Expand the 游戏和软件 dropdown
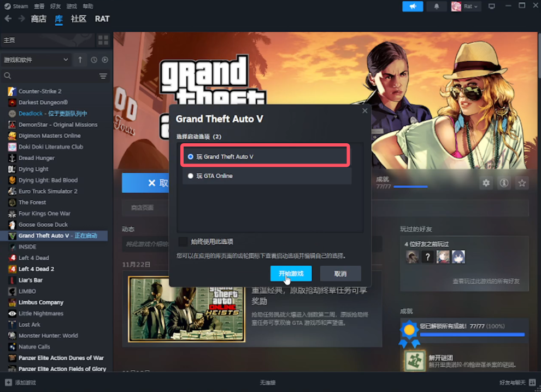The height and width of the screenshot is (392, 541). pyautogui.click(x=36, y=60)
